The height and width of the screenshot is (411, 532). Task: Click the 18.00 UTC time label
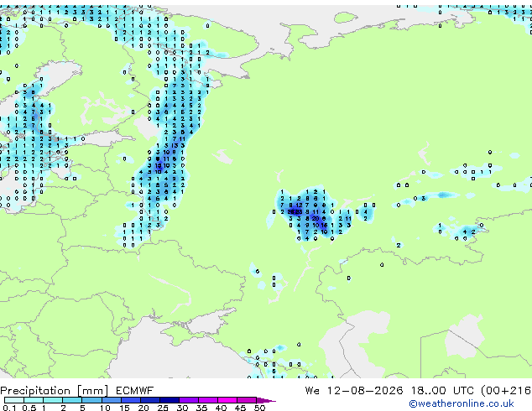click(x=441, y=391)
